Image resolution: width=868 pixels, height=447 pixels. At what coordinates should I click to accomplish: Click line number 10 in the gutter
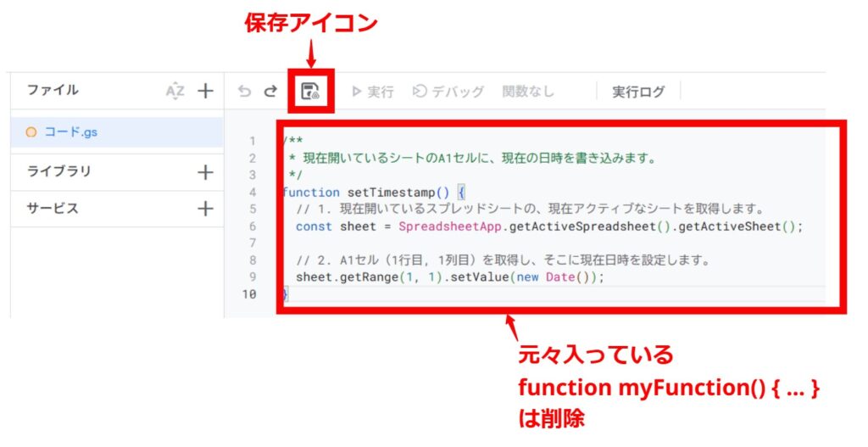tap(248, 294)
